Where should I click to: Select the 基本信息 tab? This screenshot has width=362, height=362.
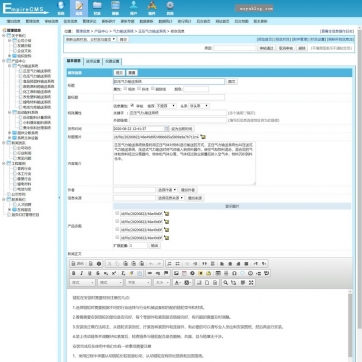[74, 61]
